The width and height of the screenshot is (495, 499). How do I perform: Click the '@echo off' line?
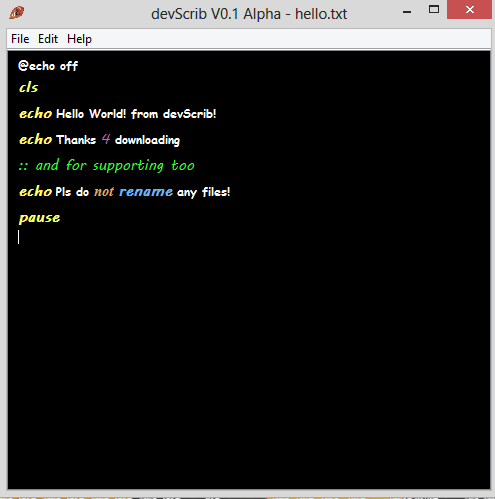48,66
